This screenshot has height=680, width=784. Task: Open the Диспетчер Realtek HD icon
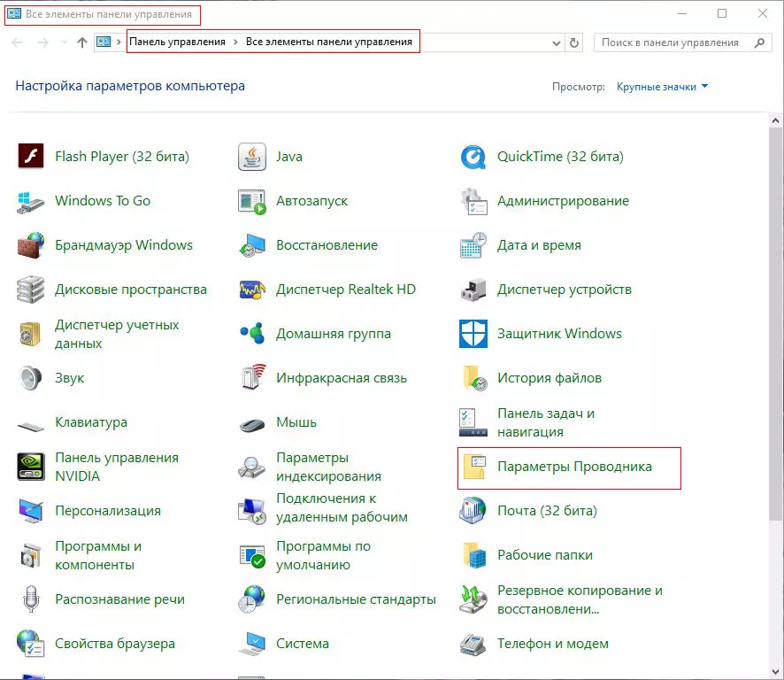pyautogui.click(x=252, y=290)
